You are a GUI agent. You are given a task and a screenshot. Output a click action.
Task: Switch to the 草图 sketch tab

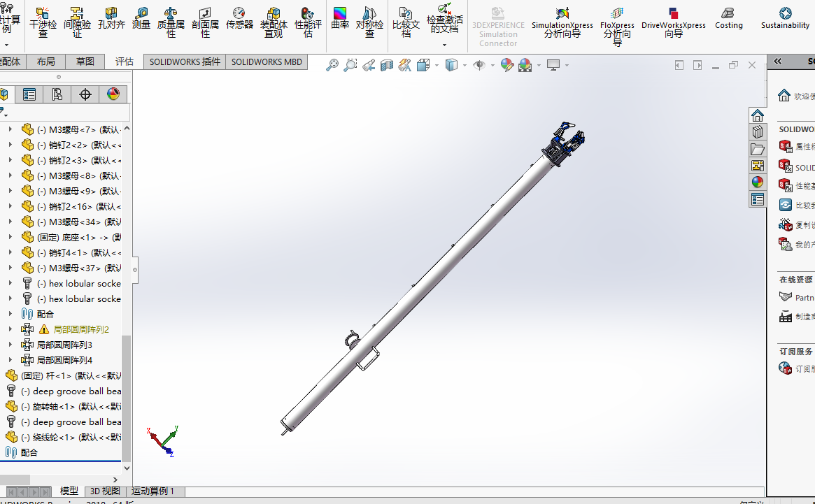coord(85,62)
